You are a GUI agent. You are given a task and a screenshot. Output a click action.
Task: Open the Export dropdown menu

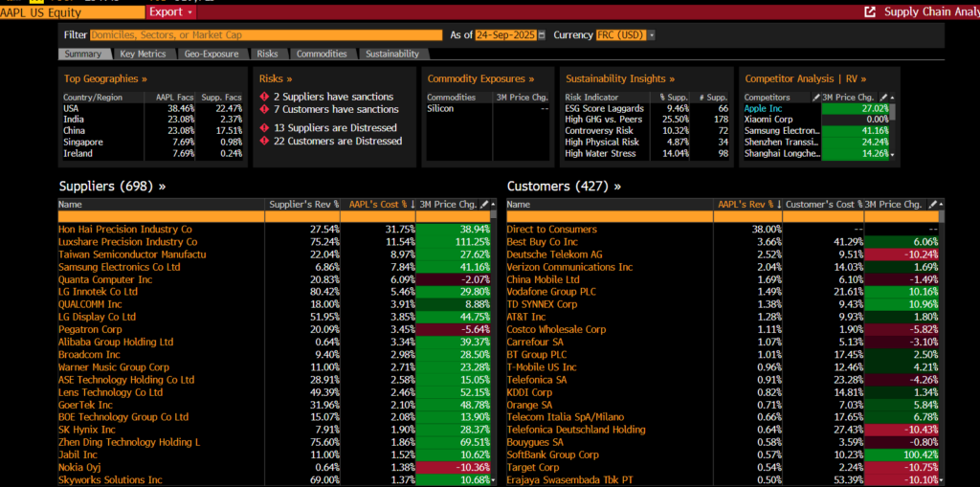tap(171, 12)
